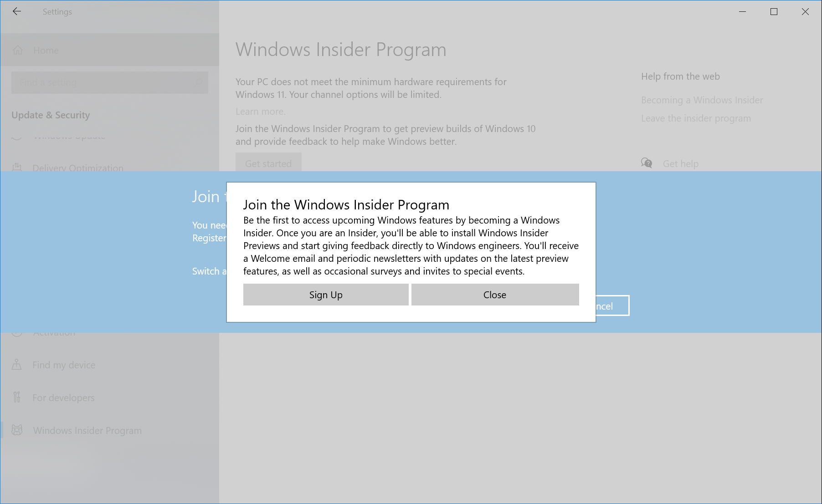Follow the Leave the insider program link
Screen dimensions: 822x504
click(x=696, y=118)
